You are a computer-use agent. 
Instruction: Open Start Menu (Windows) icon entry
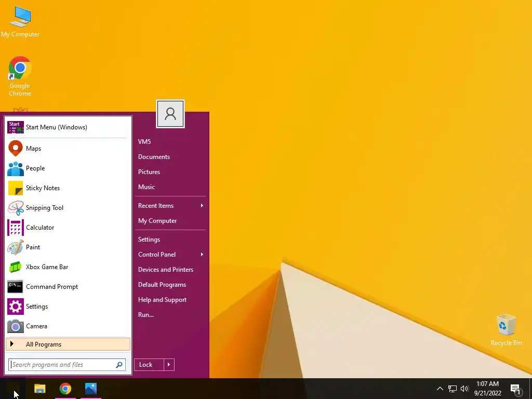16,127
